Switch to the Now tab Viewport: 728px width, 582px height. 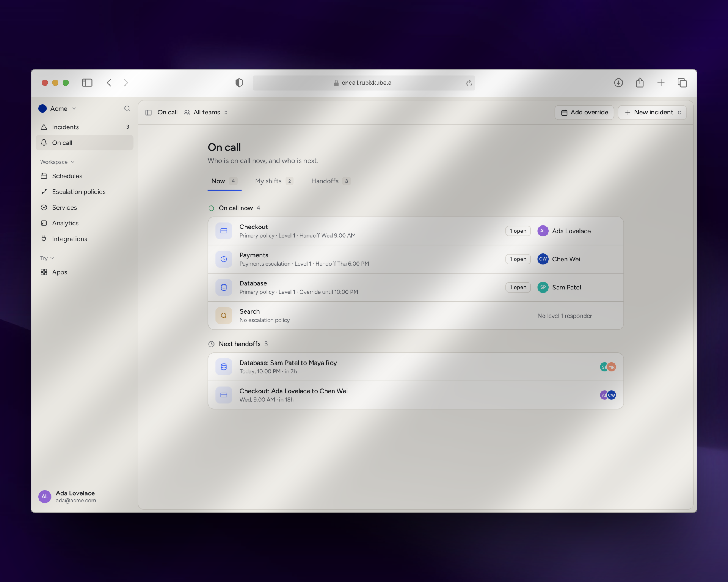point(224,181)
